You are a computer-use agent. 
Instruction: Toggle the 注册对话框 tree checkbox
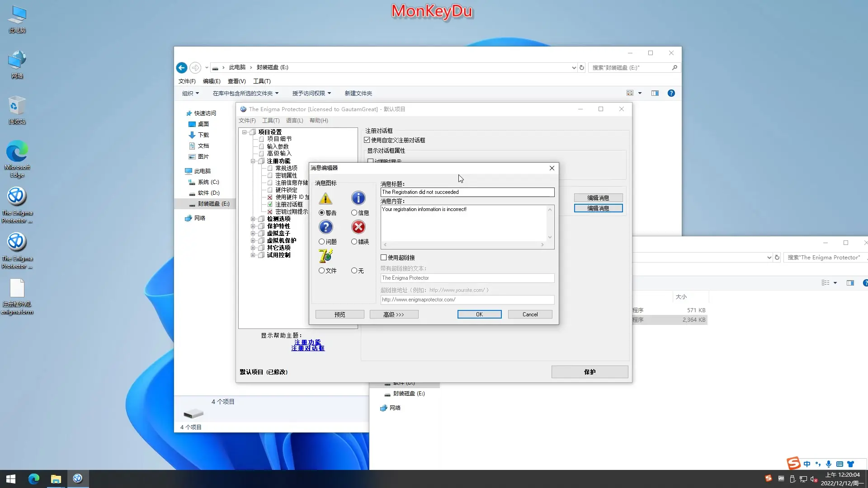click(270, 204)
